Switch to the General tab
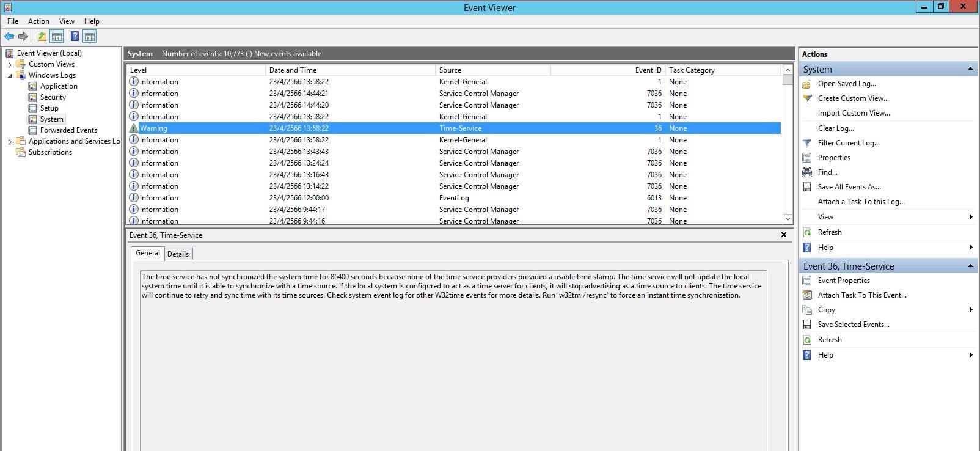The width and height of the screenshot is (980, 451). click(x=148, y=253)
